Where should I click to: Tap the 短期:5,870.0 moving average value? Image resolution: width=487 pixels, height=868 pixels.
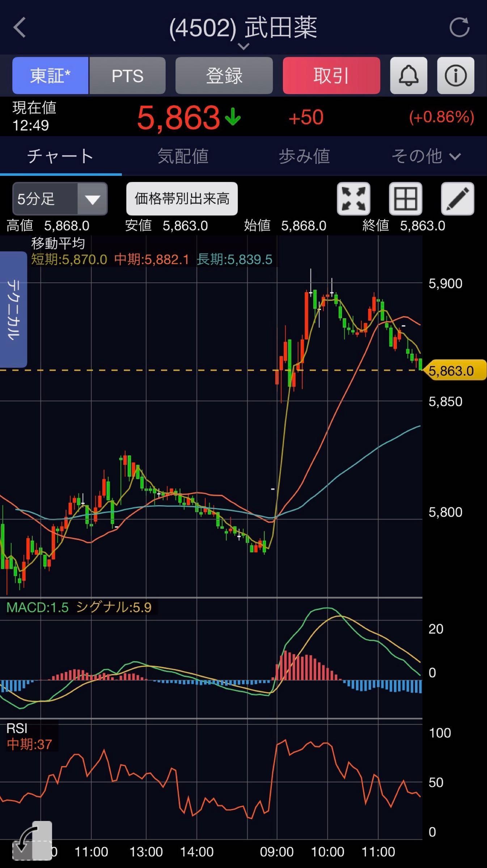coord(69,260)
